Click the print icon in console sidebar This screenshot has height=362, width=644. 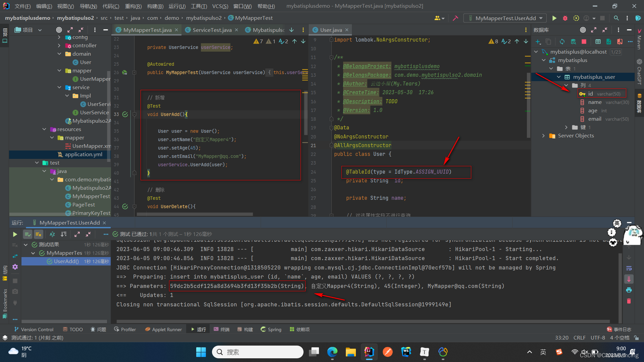[629, 290]
